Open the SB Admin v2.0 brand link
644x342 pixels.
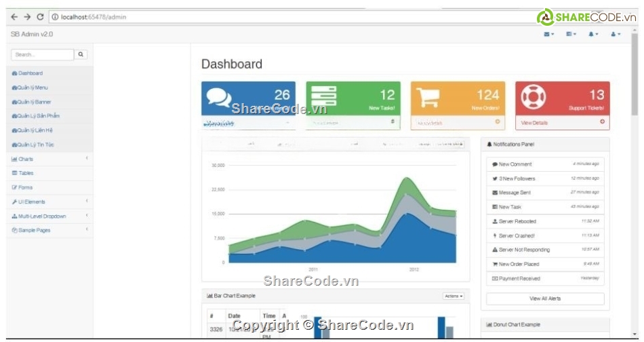(32, 34)
